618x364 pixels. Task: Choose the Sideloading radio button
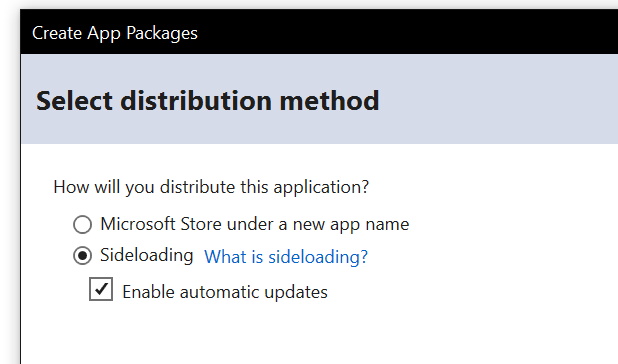tap(82, 256)
